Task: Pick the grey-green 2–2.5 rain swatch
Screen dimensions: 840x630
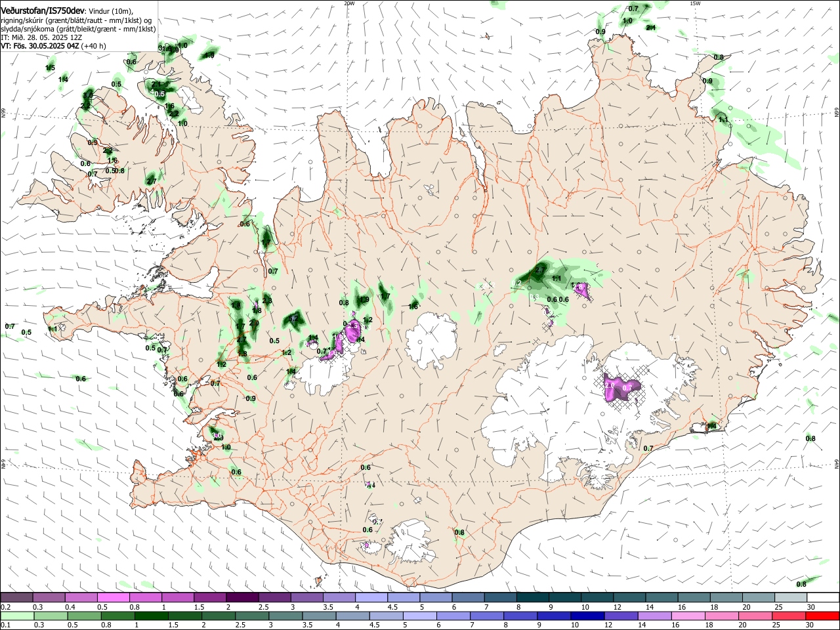Action: pos(219,616)
